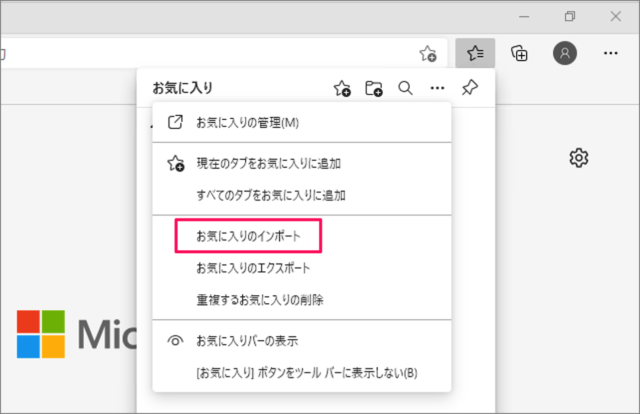Click the favorites panel more options ellipsis

(437, 88)
